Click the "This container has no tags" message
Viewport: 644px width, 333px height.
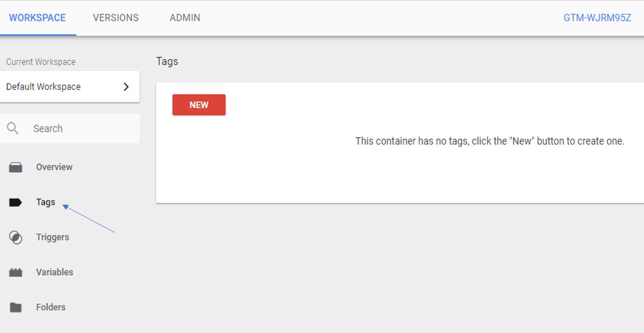point(490,141)
